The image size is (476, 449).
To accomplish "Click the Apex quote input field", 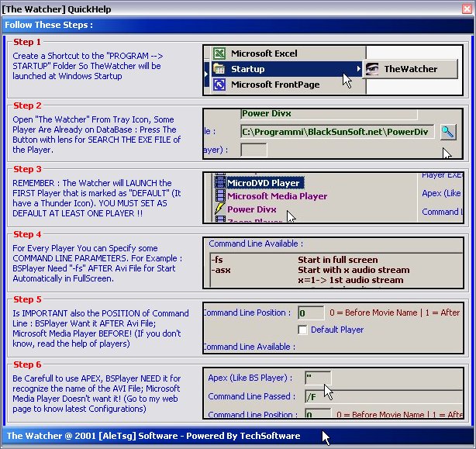I will point(318,378).
